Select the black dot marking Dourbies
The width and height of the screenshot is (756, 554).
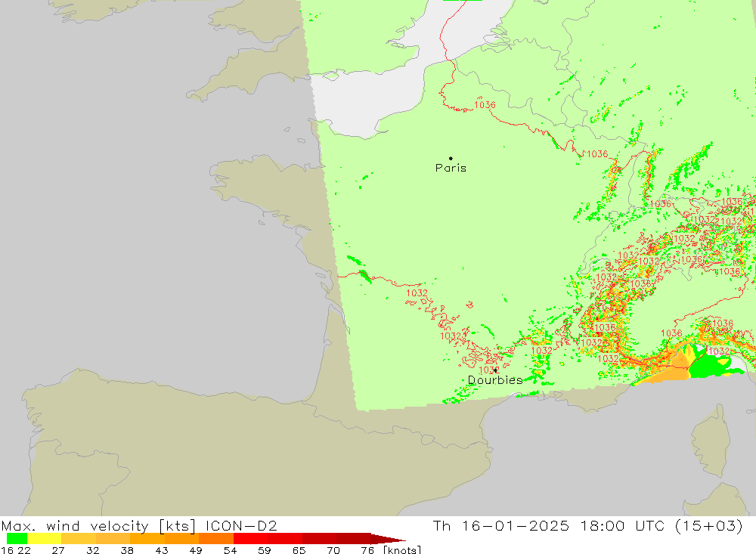(x=495, y=370)
